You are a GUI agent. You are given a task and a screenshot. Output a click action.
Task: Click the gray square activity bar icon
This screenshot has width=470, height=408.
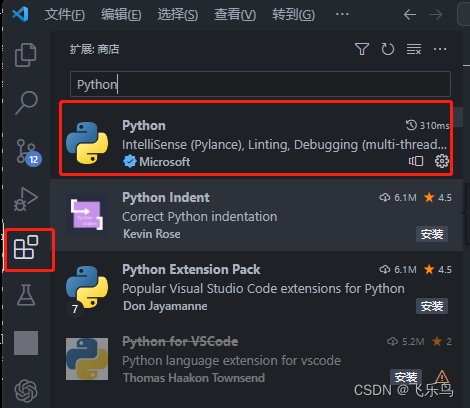click(26, 343)
